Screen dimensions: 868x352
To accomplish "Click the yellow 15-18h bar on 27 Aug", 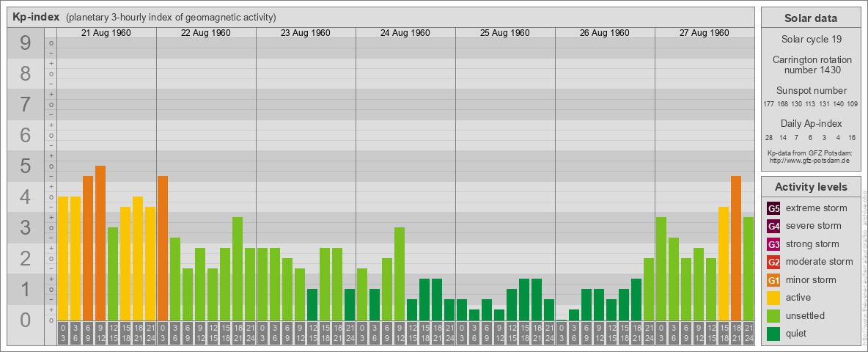I will coord(724,263).
